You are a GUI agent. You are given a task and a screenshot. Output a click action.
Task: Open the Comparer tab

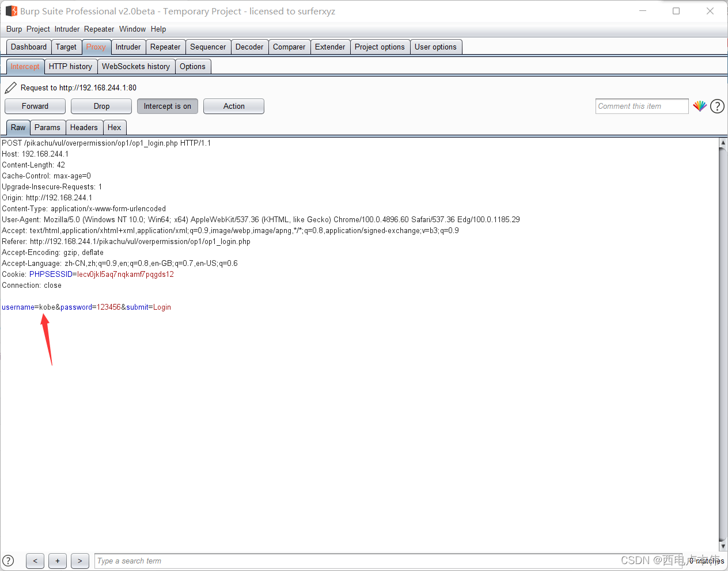click(x=289, y=47)
